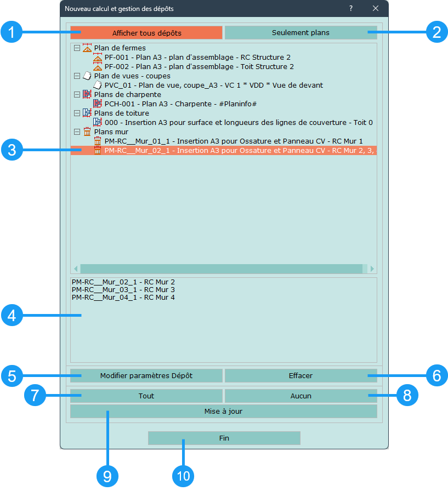Select PM-RC__Mur_03_1 - RC Mur 3 line
This screenshot has height=491, width=448.
[x=123, y=289]
